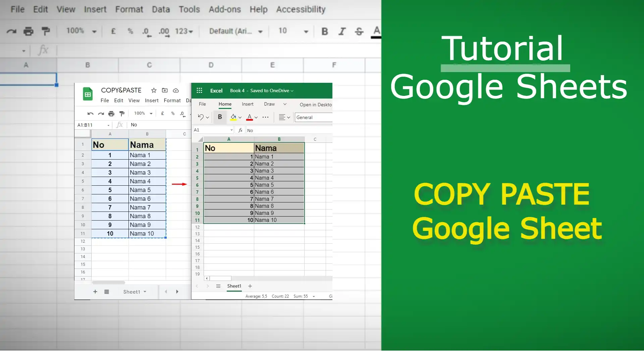Star the COPY&PASTE spreadsheet as favorite

(x=154, y=90)
